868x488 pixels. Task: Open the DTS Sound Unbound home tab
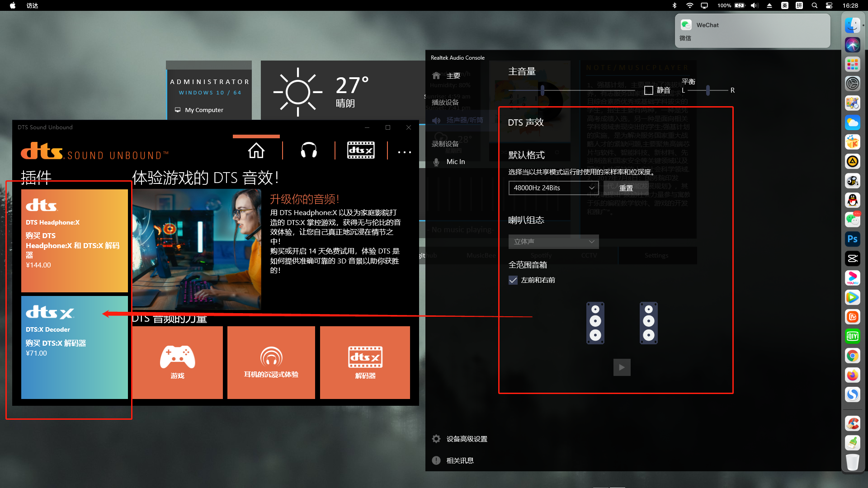point(256,150)
